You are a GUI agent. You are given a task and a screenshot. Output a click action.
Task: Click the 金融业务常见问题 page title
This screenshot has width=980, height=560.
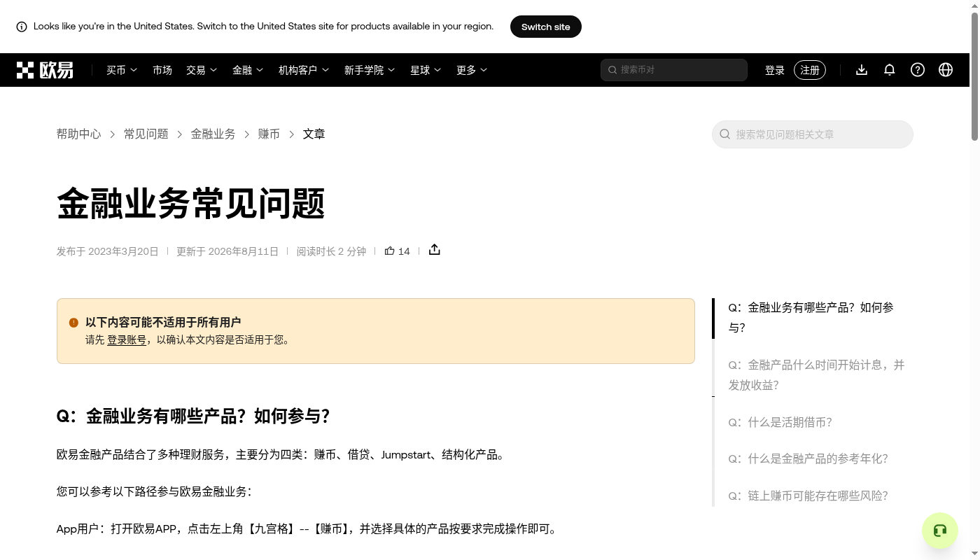pos(191,204)
